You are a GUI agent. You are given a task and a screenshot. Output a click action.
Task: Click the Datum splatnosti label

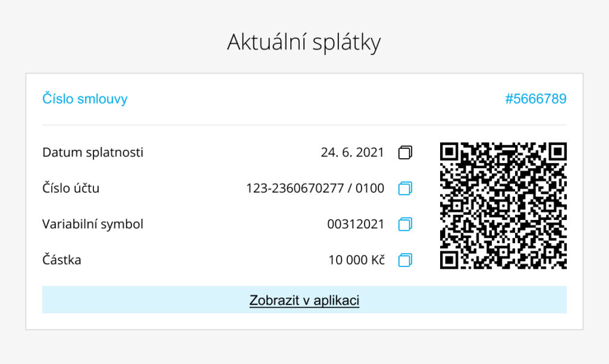(93, 152)
